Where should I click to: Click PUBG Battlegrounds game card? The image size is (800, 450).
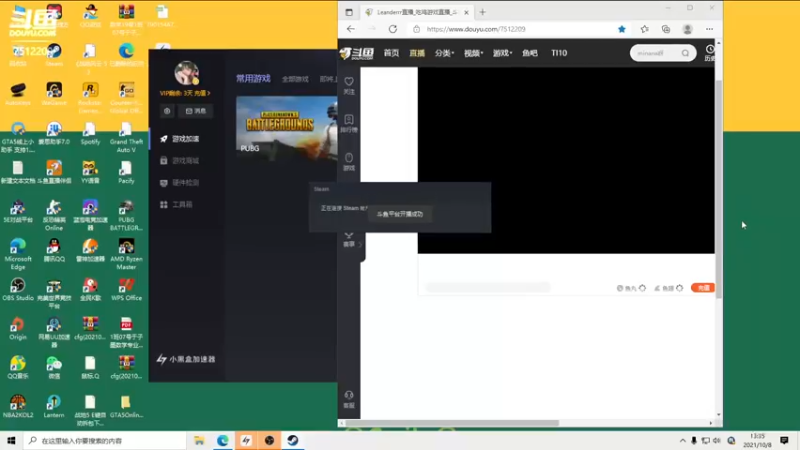(287, 127)
